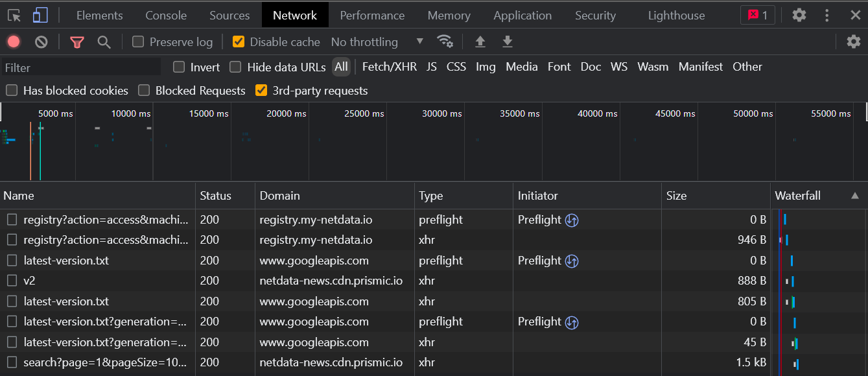Select the Fetch/XHR request filter

tap(390, 66)
